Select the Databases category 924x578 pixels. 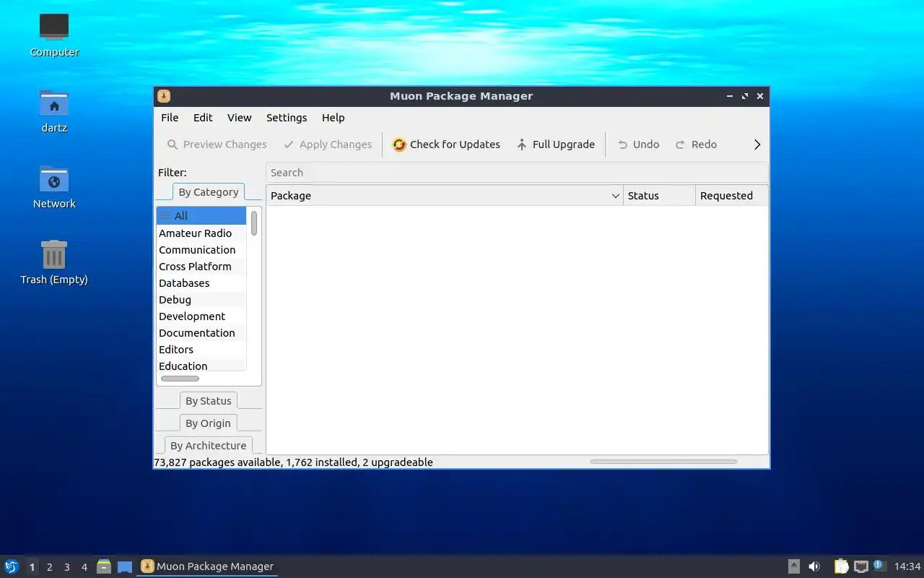pyautogui.click(x=201, y=283)
